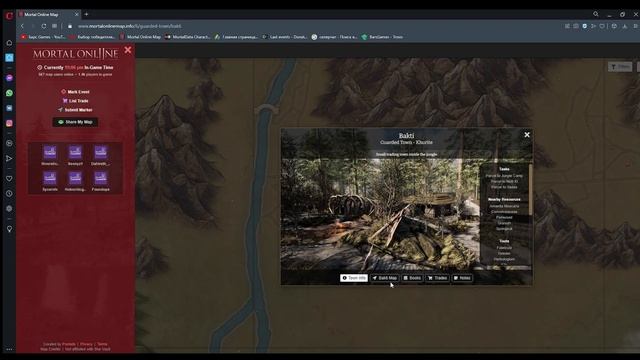This screenshot has height=360, width=640.
Task: Click the site lock icon
Action: tap(70, 26)
